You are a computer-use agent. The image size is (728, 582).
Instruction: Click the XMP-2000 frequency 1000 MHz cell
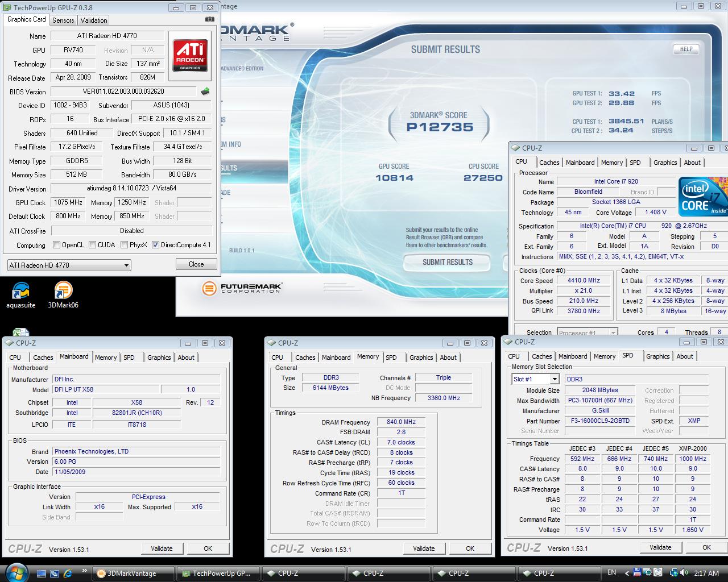coord(693,459)
